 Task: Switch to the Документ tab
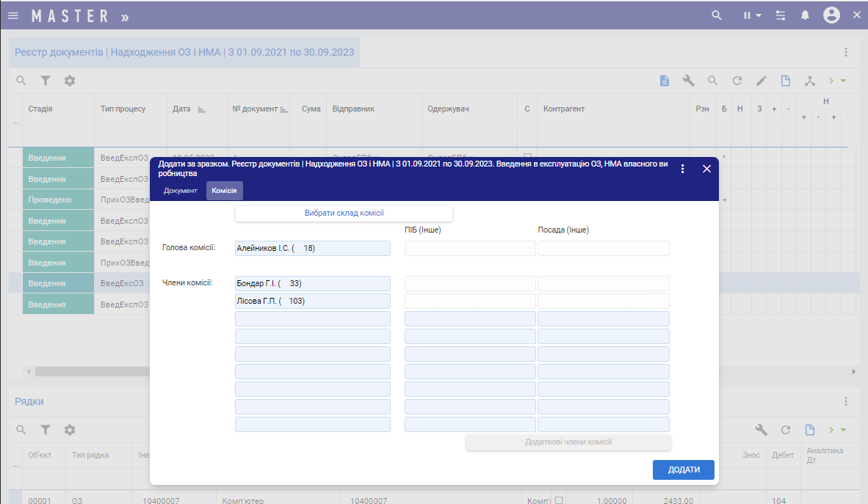[180, 191]
